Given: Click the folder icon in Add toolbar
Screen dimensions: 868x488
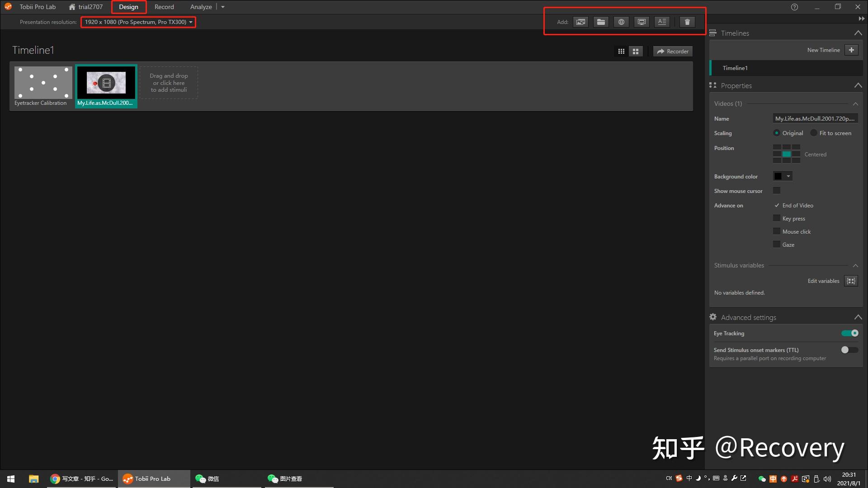Looking at the screenshot, I should pos(601,22).
